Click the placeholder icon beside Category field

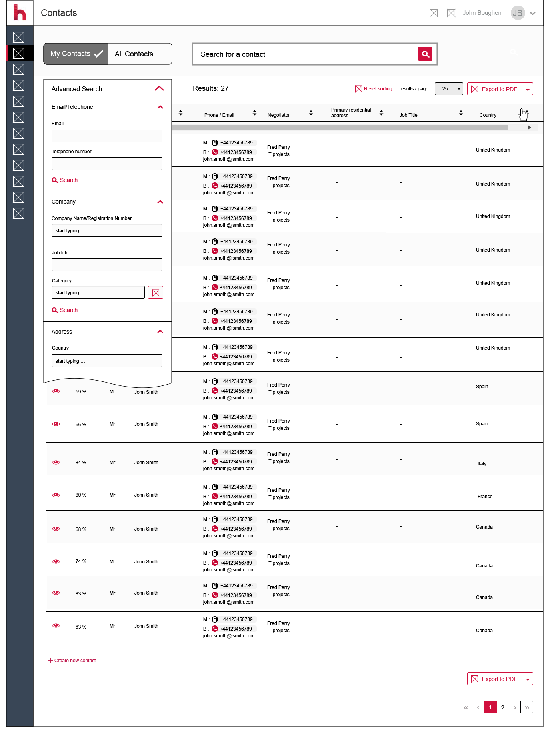pyautogui.click(x=156, y=293)
